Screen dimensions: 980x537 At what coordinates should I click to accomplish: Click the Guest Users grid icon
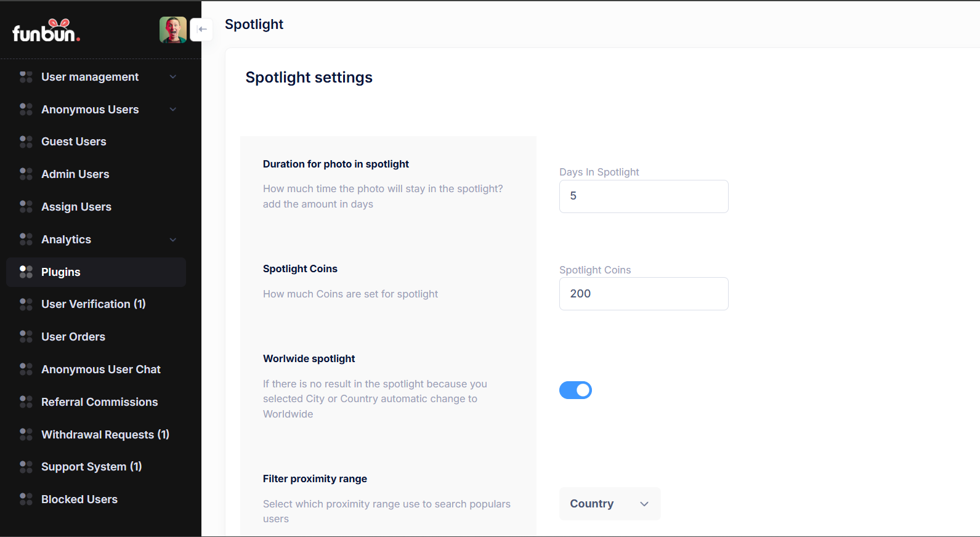pyautogui.click(x=26, y=142)
